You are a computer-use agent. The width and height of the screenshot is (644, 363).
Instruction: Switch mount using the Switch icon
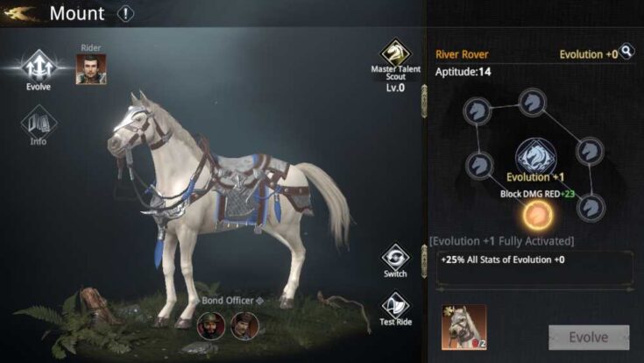click(x=395, y=260)
